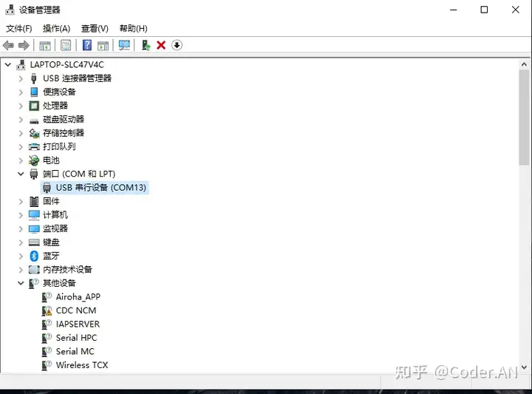532x394 pixels.
Task: Open the 查看(V) menu
Action: pyautogui.click(x=95, y=29)
